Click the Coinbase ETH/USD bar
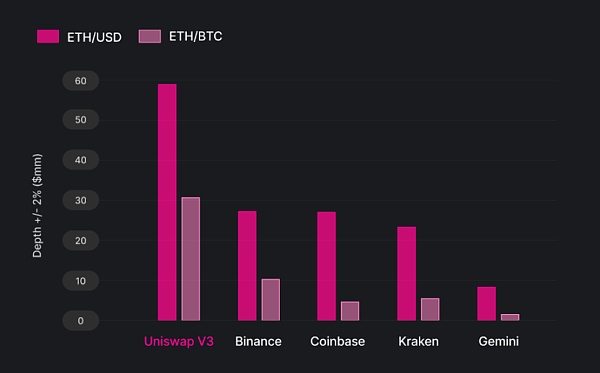Image resolution: width=600 pixels, height=373 pixels. [327, 266]
